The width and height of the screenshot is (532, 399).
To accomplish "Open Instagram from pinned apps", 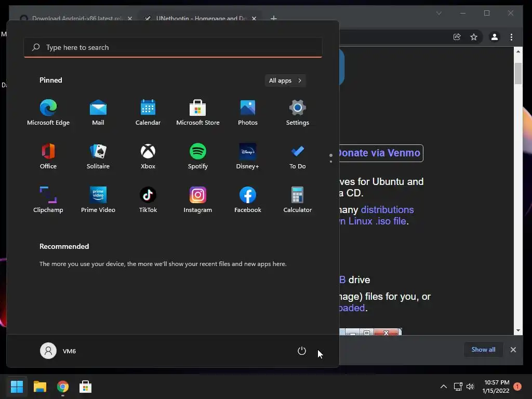I will 198,200.
